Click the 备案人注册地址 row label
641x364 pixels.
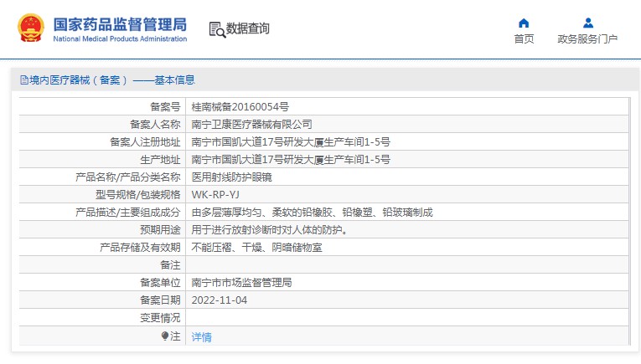pos(145,142)
